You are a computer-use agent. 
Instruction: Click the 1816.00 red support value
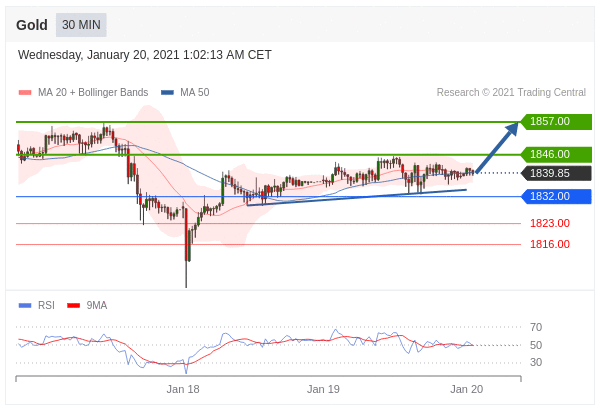[550, 244]
